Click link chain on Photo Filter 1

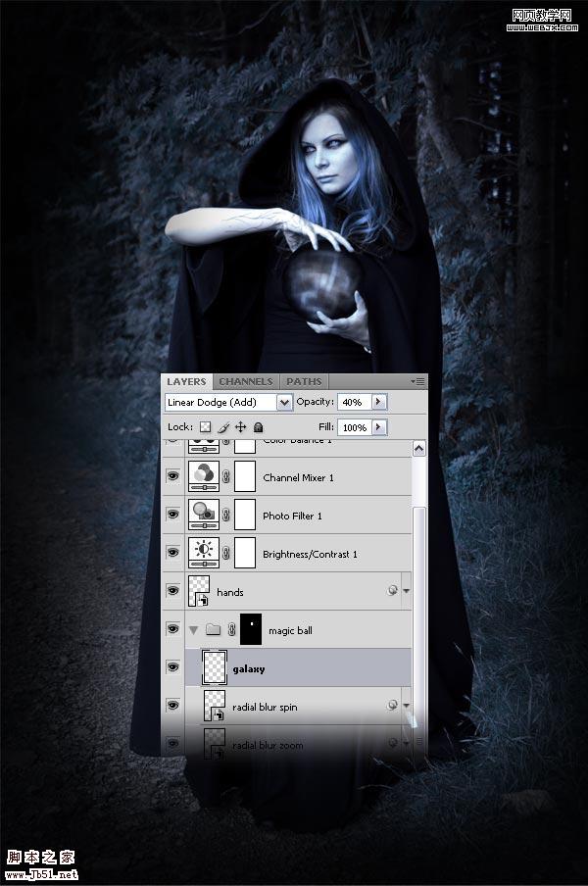coord(226,515)
